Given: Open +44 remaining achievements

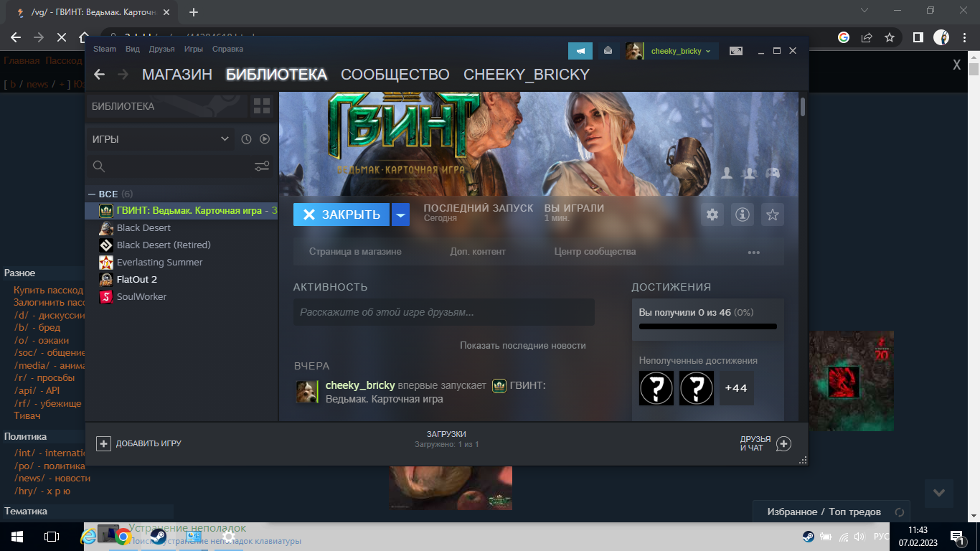Looking at the screenshot, I should [x=737, y=388].
